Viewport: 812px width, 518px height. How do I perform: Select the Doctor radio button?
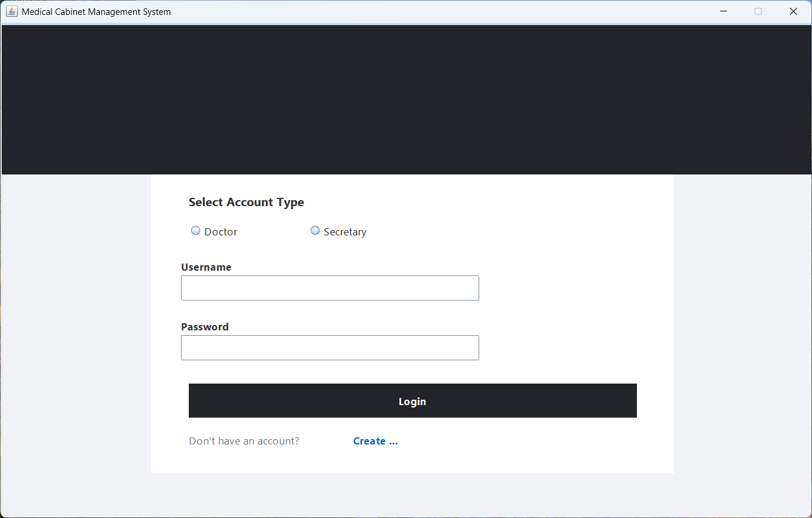click(196, 231)
